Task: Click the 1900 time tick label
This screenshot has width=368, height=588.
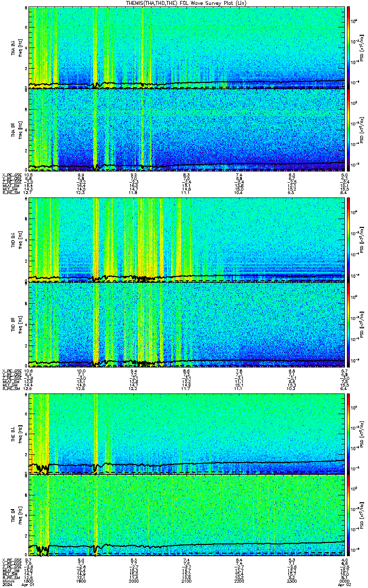Action: [81, 581]
